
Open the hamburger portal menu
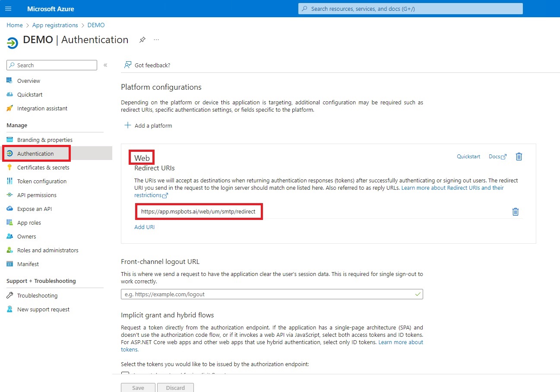click(x=8, y=9)
